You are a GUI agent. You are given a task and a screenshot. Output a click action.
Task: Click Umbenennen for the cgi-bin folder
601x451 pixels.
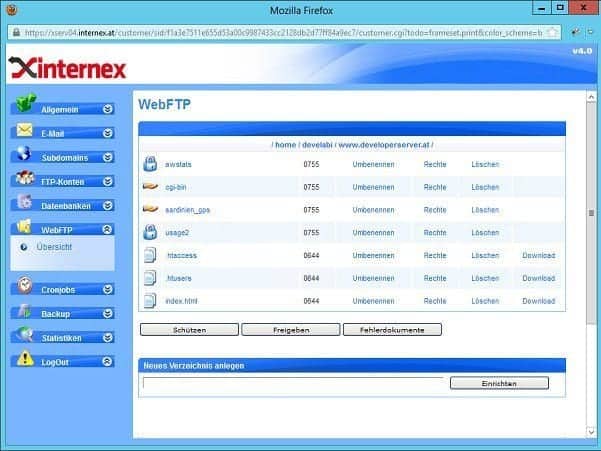click(373, 187)
